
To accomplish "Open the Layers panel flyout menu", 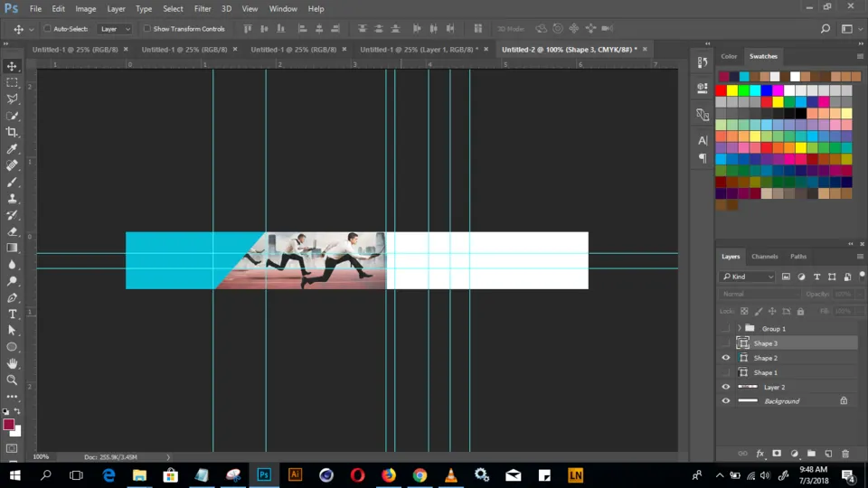I will tap(860, 257).
